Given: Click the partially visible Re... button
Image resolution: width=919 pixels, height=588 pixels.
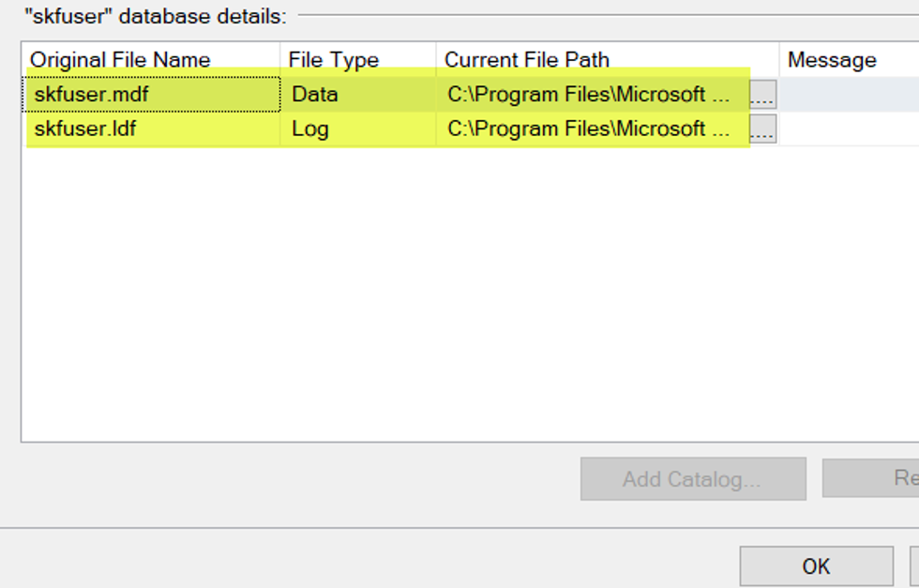Looking at the screenshot, I should [x=871, y=477].
